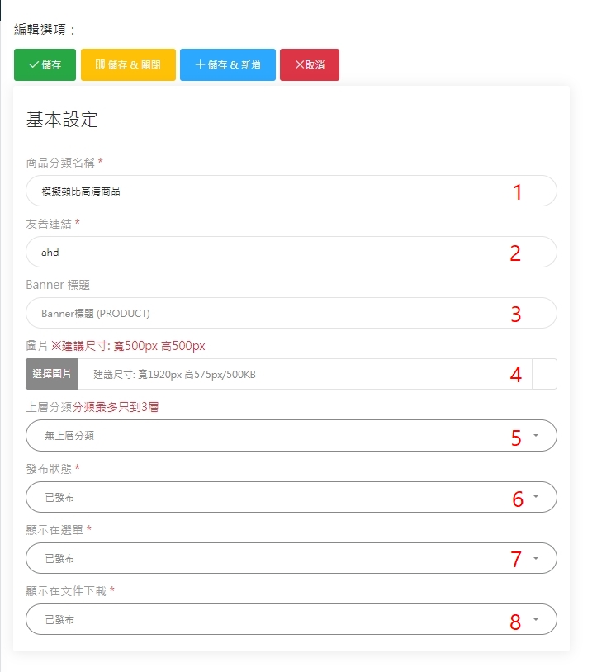
Task: Click the X icon on 取消 button
Action: [300, 64]
